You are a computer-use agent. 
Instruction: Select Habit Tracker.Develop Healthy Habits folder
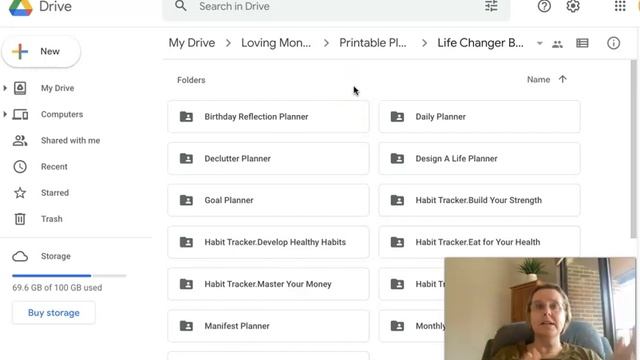point(268,242)
